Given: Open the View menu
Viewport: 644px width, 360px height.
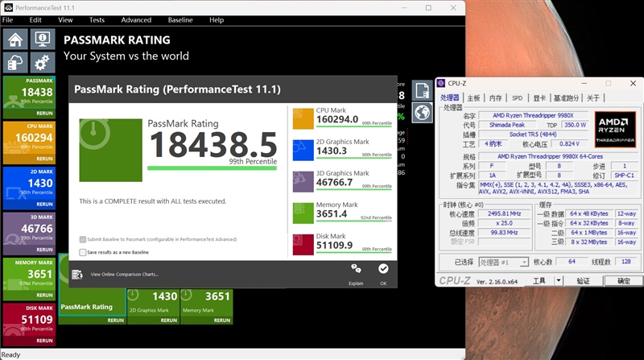Looking at the screenshot, I should pos(65,19).
